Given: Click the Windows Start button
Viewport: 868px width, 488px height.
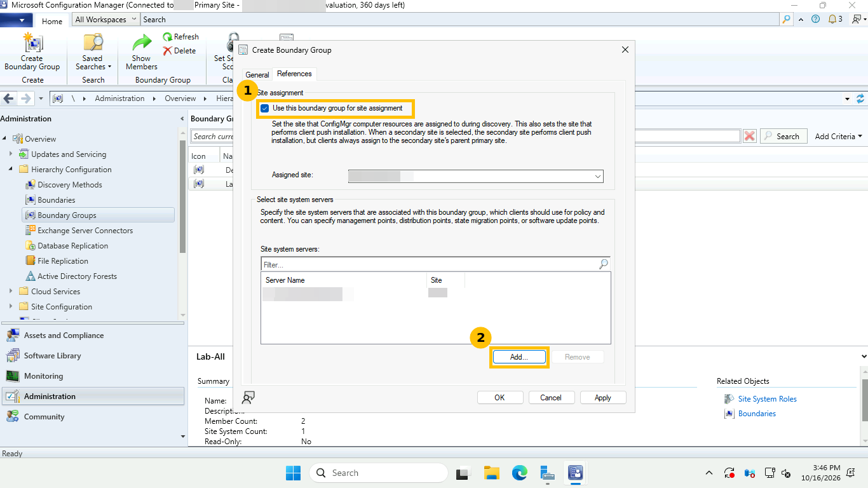Looking at the screenshot, I should coord(293,473).
